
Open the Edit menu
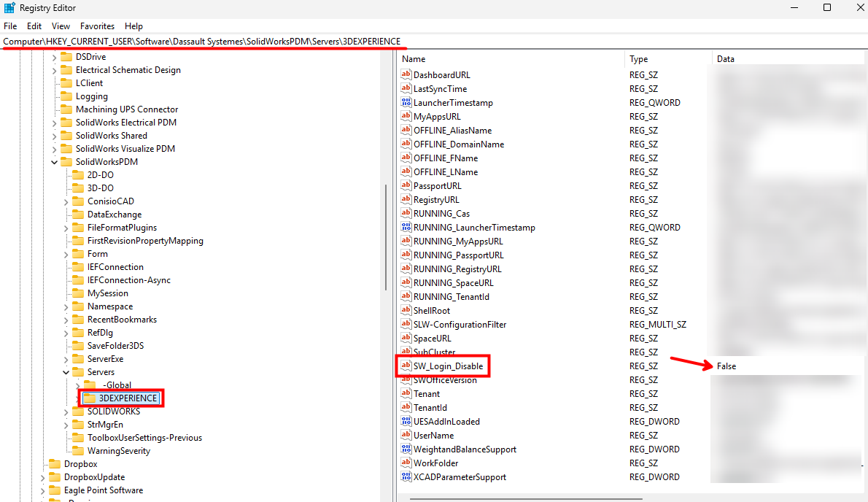coord(34,26)
